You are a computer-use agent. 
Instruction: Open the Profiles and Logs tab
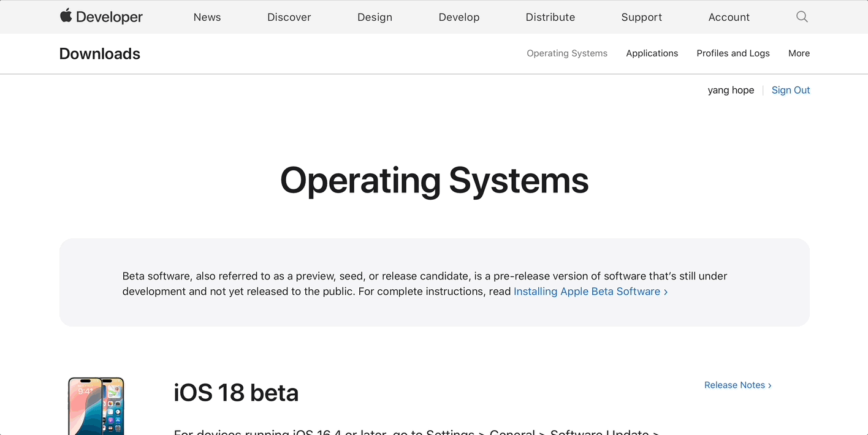[x=733, y=53]
